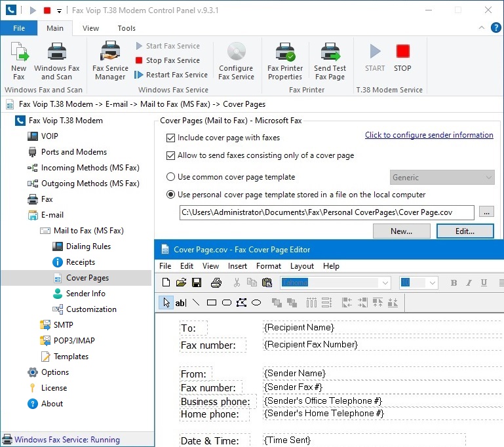Click the Open folder icon in Cover Page Editor
The height and width of the screenshot is (447, 504).
coord(182,282)
